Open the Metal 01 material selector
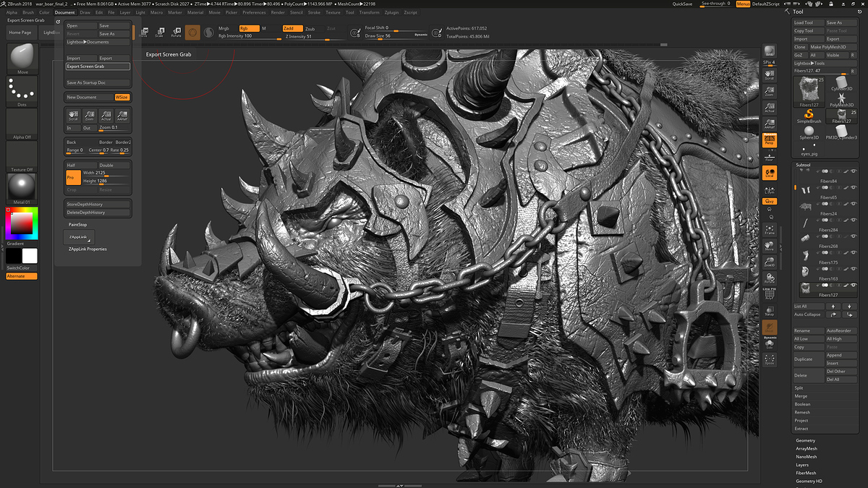Image resolution: width=868 pixels, height=488 pixels. (22, 189)
